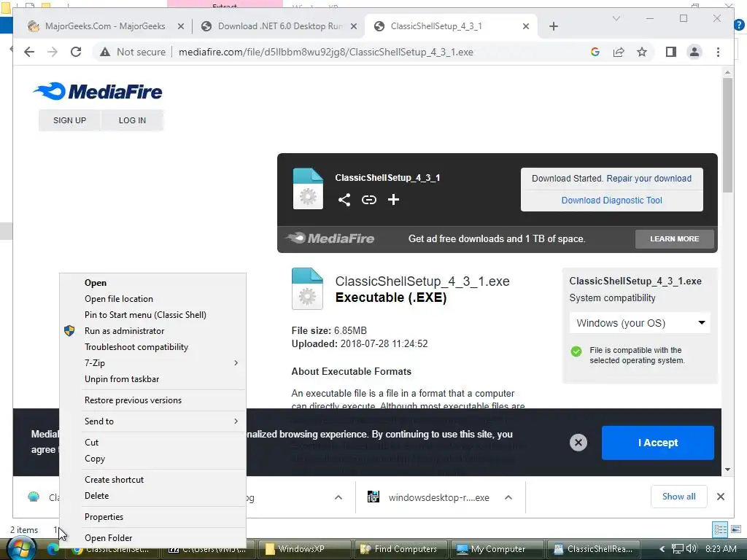
Task: Open tab search dropdown in Chrome
Action: point(616,18)
